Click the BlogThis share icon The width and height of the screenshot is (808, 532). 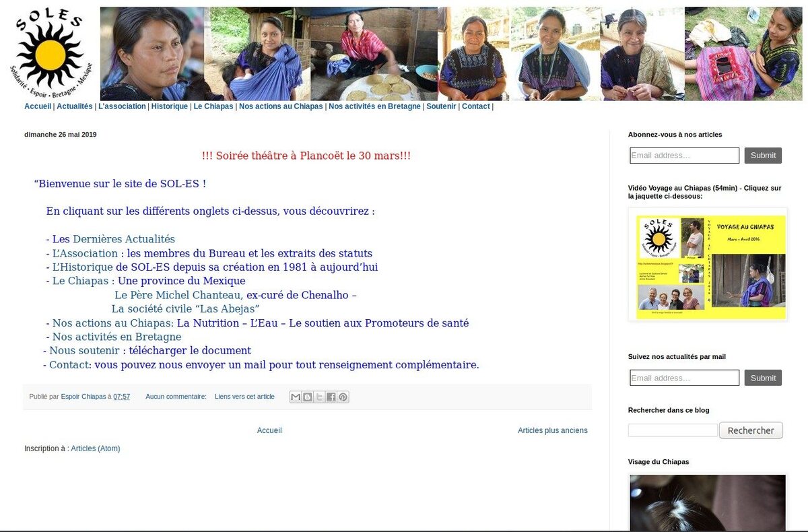tap(308, 397)
